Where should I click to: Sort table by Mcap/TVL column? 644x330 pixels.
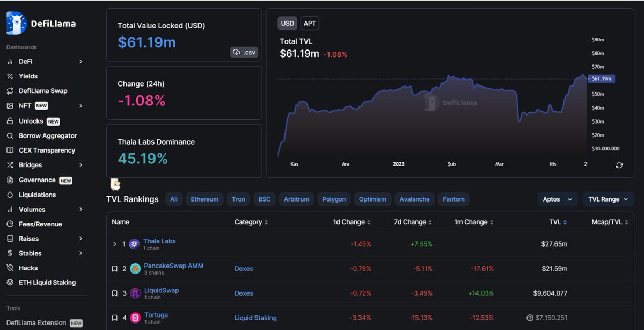(610, 222)
